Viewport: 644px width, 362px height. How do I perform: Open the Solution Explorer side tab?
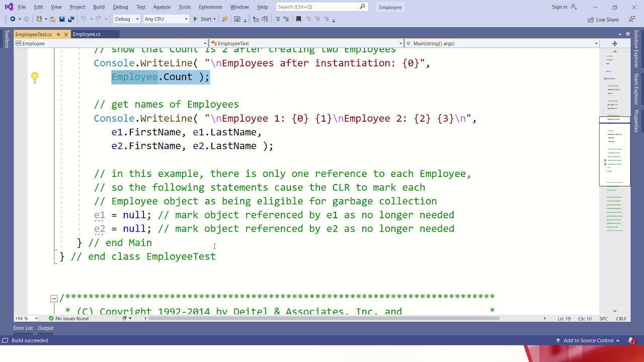[x=636, y=49]
